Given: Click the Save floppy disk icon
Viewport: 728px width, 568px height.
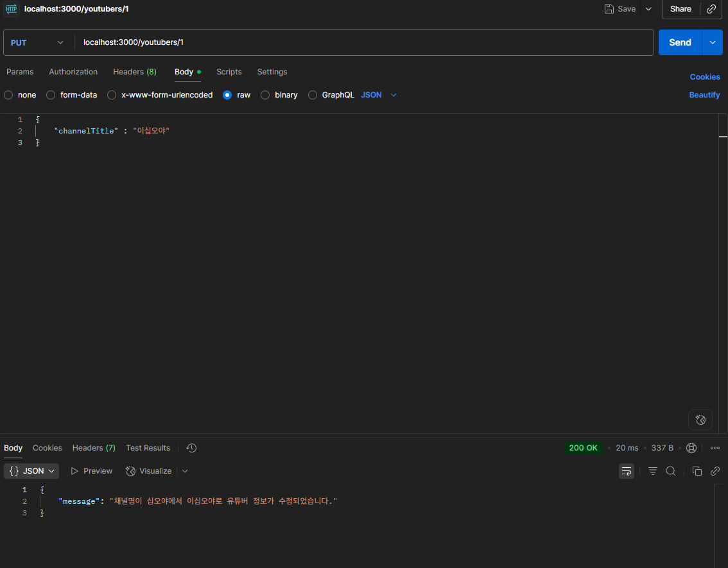Looking at the screenshot, I should pyautogui.click(x=609, y=9).
